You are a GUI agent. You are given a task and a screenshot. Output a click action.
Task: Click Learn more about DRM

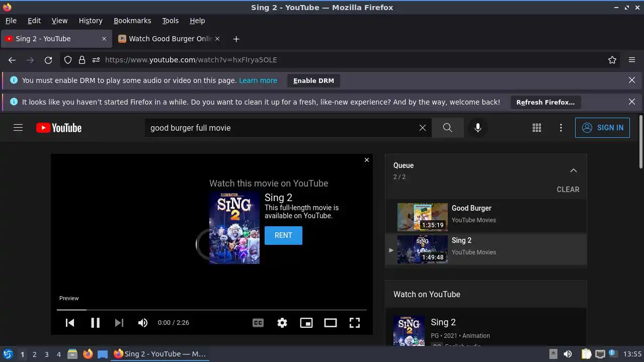[258, 80]
